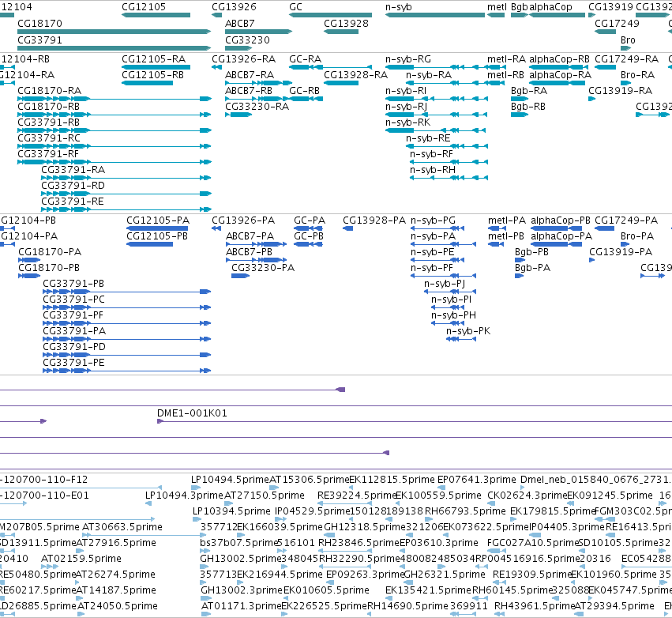
Task: Select the CG13919-RA transcript label
Action: click(x=621, y=91)
